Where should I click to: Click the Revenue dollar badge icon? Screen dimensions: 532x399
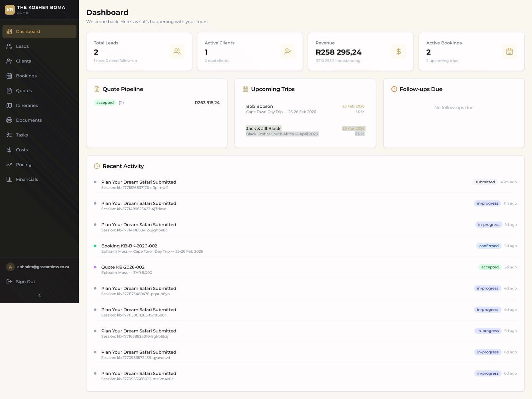coord(399,51)
